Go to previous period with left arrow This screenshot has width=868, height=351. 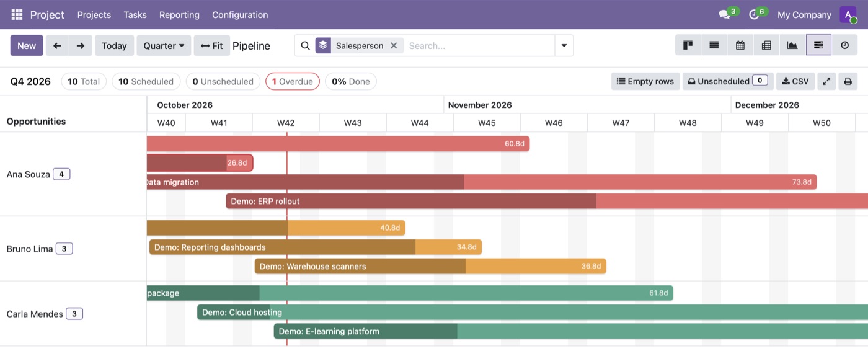[x=57, y=45]
